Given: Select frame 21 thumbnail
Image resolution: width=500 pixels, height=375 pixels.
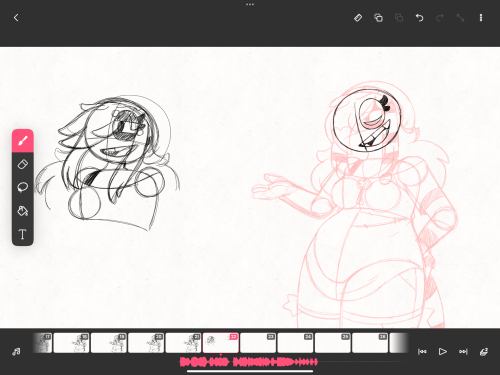Looking at the screenshot, I should [x=183, y=343].
